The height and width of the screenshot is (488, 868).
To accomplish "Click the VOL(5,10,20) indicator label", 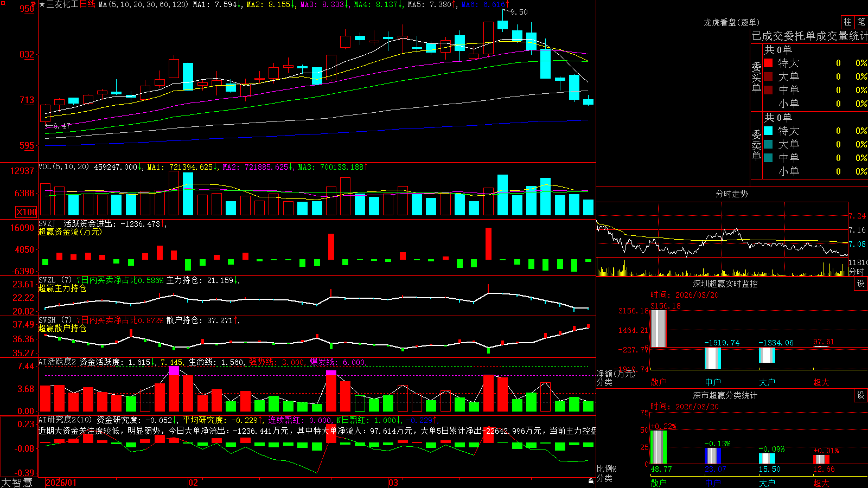I will pyautogui.click(x=63, y=167).
